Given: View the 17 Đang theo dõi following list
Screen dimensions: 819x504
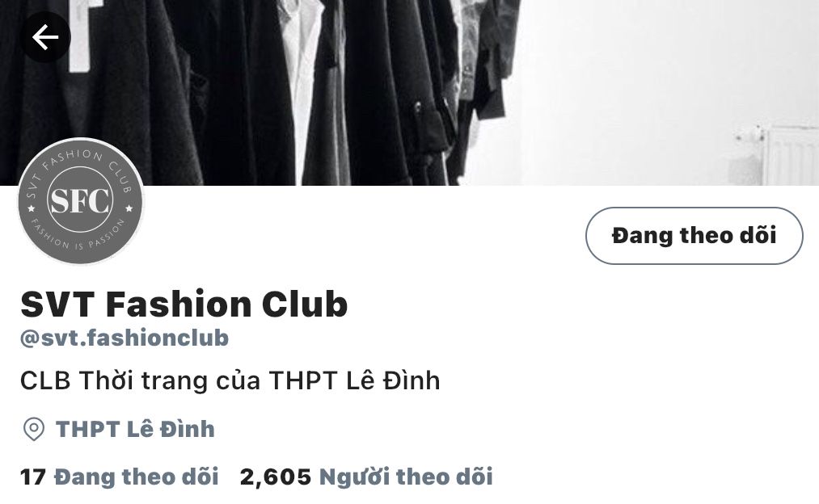Looking at the screenshot, I should tap(119, 477).
